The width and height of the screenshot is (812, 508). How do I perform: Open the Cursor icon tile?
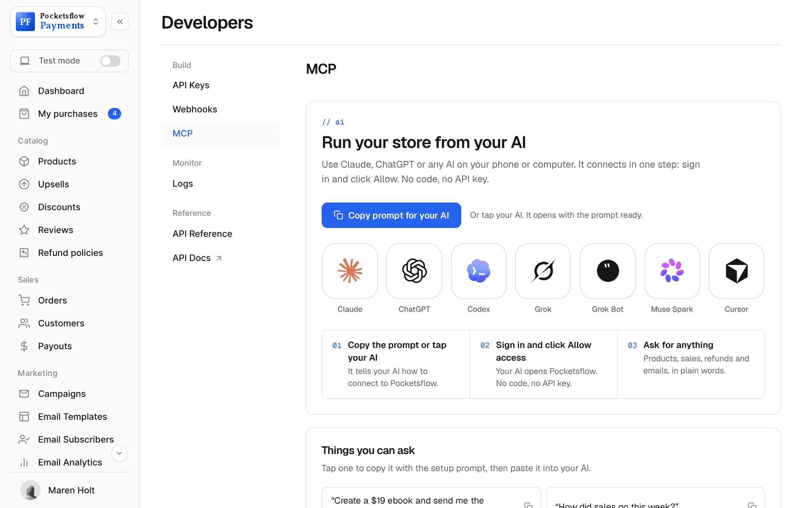pyautogui.click(x=736, y=271)
